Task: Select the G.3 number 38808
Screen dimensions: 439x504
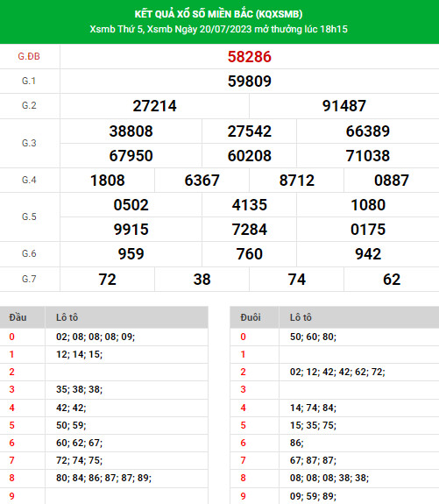Action: coord(131,131)
